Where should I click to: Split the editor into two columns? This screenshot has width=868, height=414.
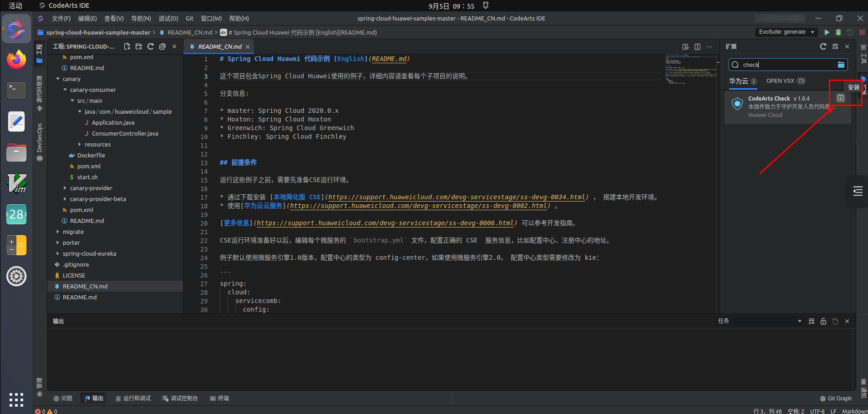tap(697, 47)
